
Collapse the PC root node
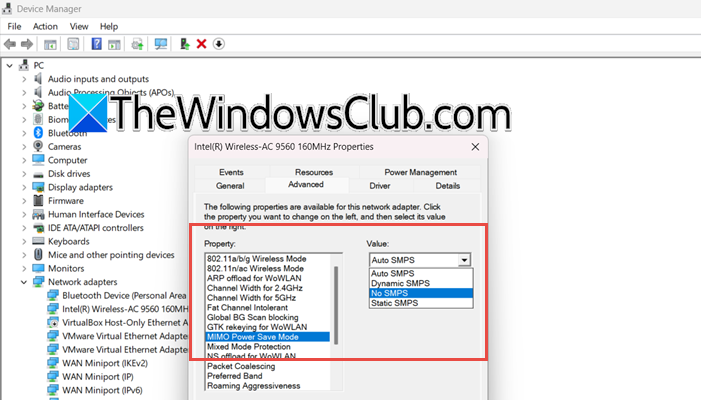(x=9, y=65)
